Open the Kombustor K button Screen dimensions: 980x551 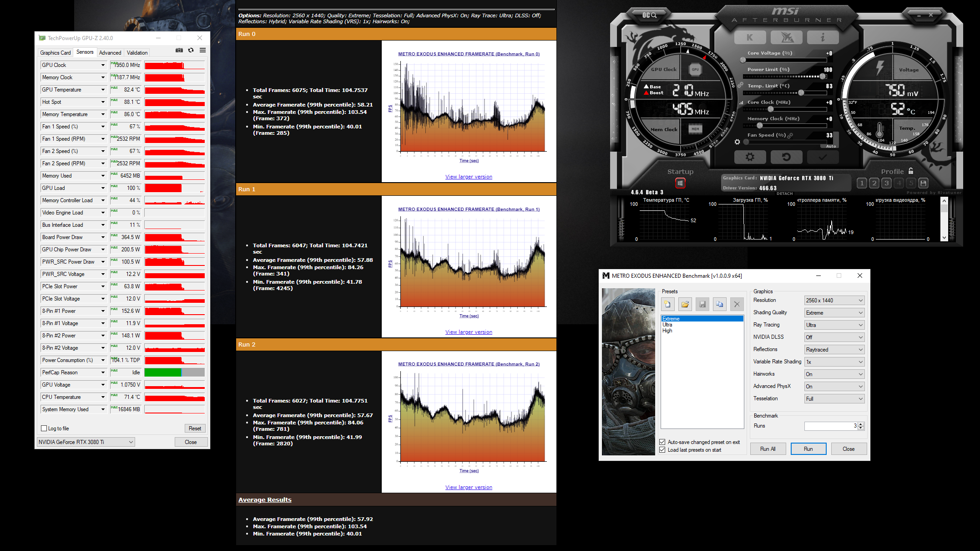[x=750, y=37]
